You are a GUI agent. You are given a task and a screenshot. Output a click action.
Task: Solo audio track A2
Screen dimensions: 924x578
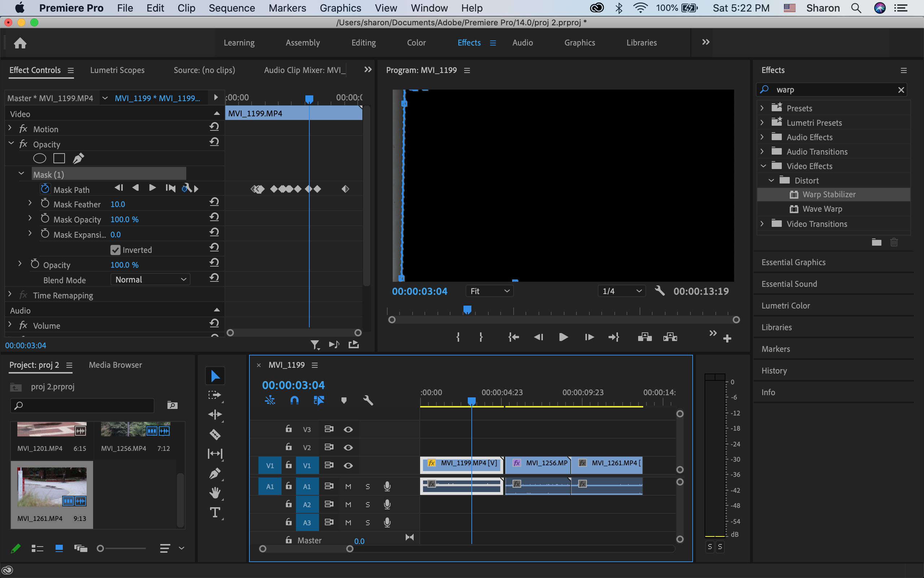(367, 505)
